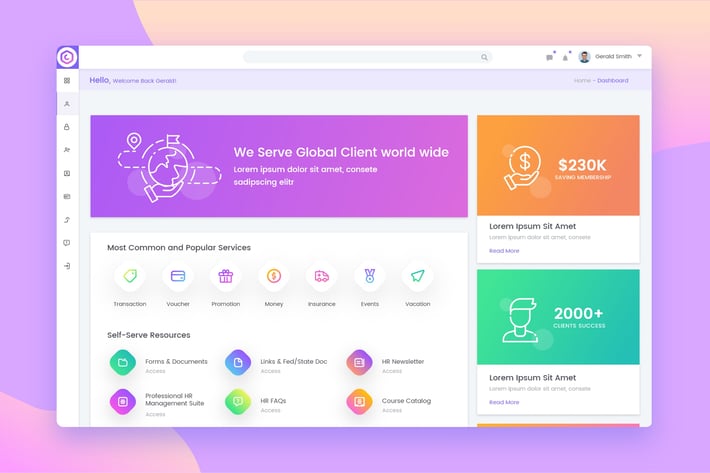710x473 pixels.
Task: Click the Most Common and Popular Services heading
Action: click(x=179, y=248)
